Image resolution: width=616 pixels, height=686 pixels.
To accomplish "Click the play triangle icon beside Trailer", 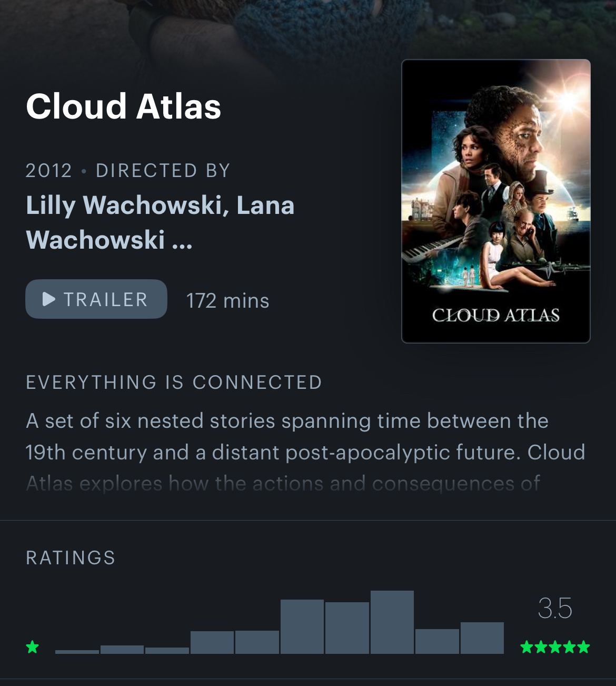I will coord(49,299).
